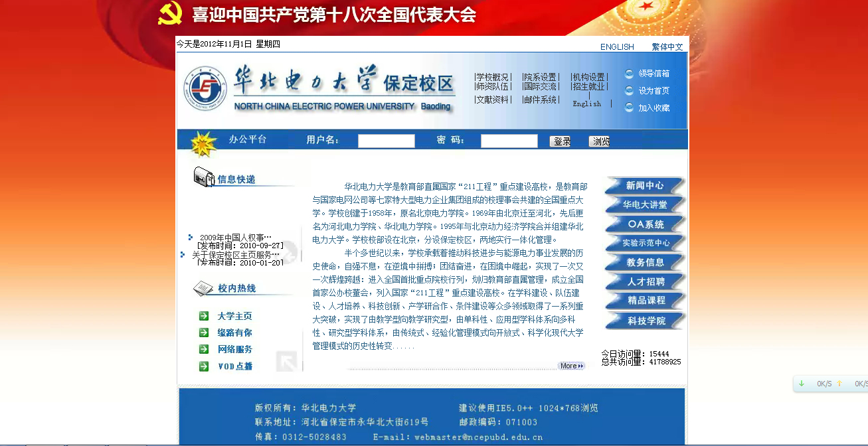Select 加入收藏 link
The height and width of the screenshot is (446, 868).
[x=654, y=108]
